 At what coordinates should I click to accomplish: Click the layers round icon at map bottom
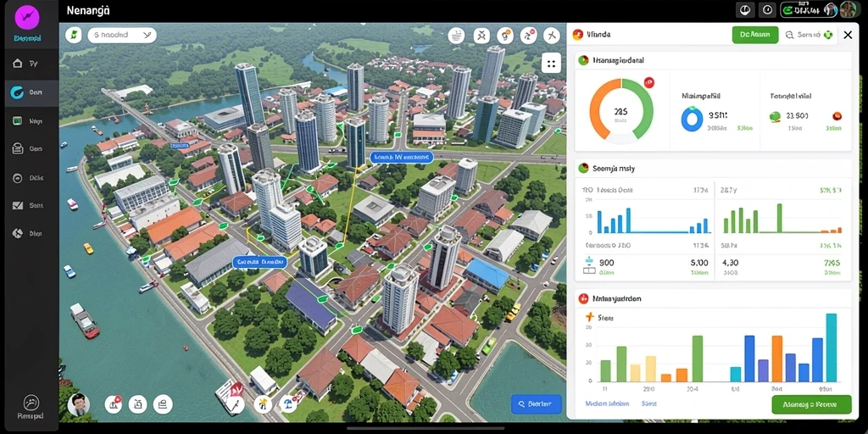162,404
